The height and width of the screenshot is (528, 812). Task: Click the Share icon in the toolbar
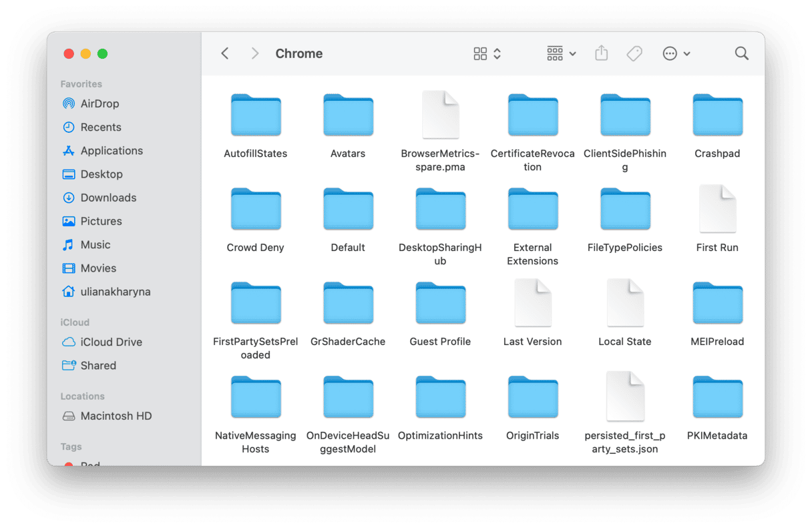point(601,53)
